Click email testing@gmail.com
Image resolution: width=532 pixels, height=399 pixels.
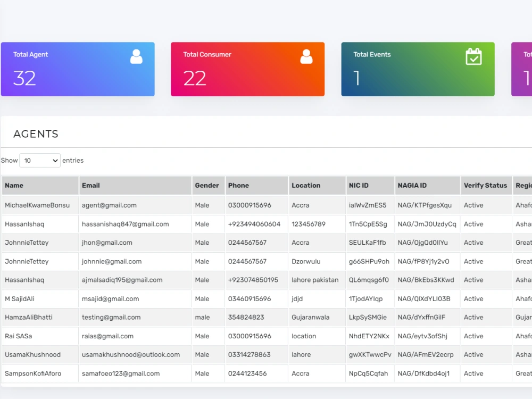coord(111,317)
